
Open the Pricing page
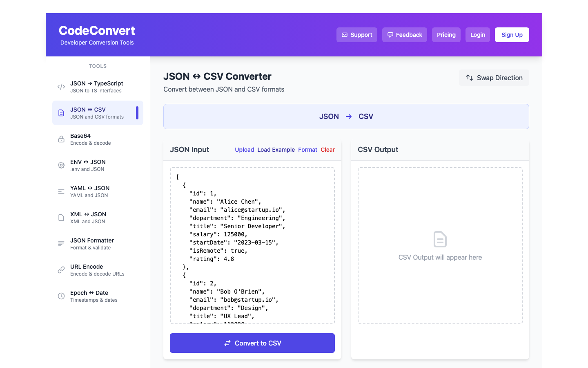tap(446, 35)
